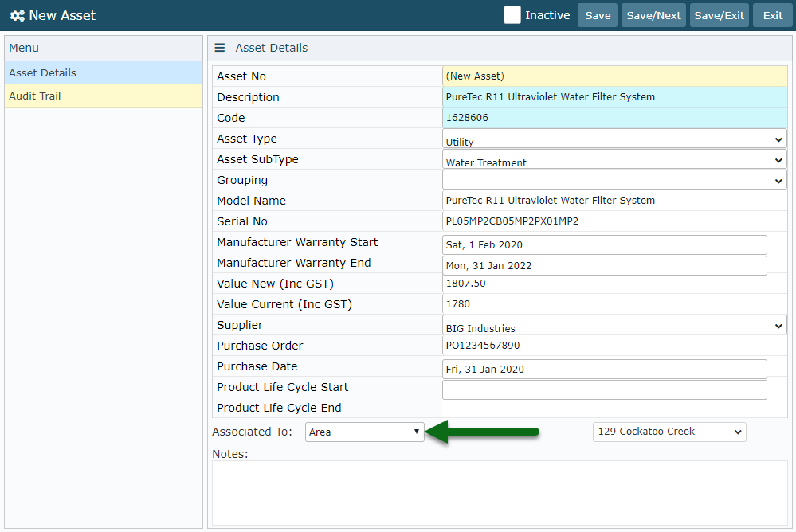Click the Menu panel header
The width and height of the screenshot is (796, 532).
click(x=104, y=49)
